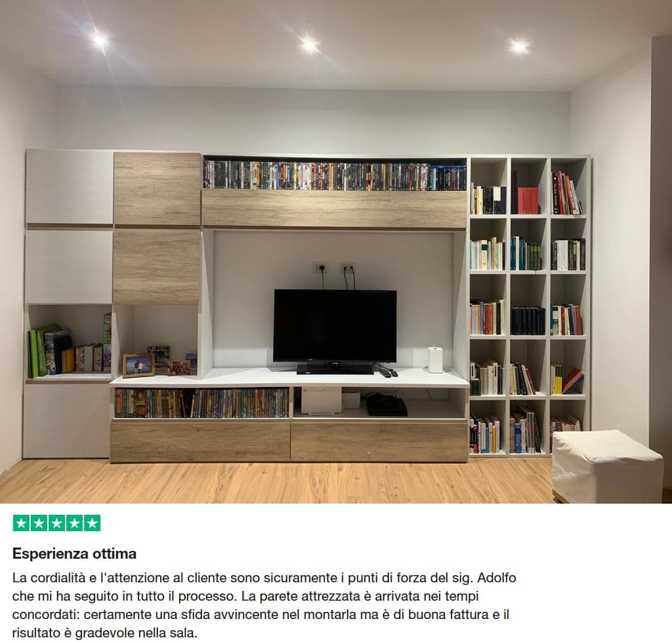Image resolution: width=672 pixels, height=642 pixels.
Task: Click the black television in the photo
Action: (x=335, y=331)
